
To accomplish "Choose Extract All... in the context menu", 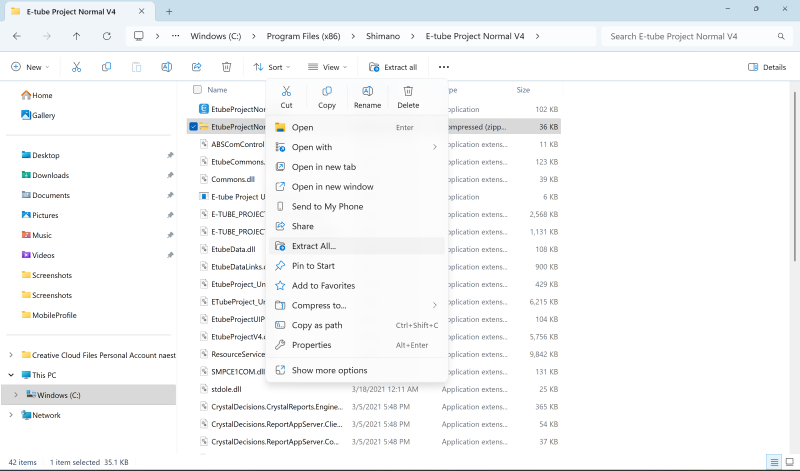I will 356,246.
